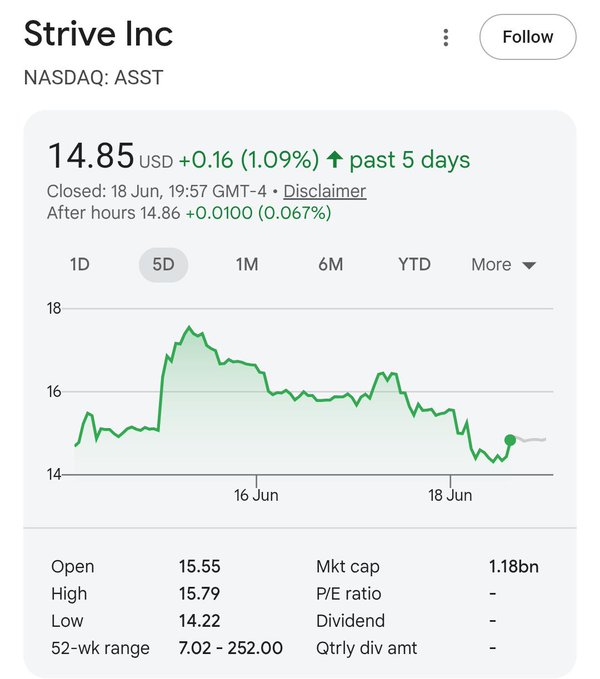Viewport: 600px width, 679px height.
Task: Switch chart to 1M range
Action: [247, 265]
